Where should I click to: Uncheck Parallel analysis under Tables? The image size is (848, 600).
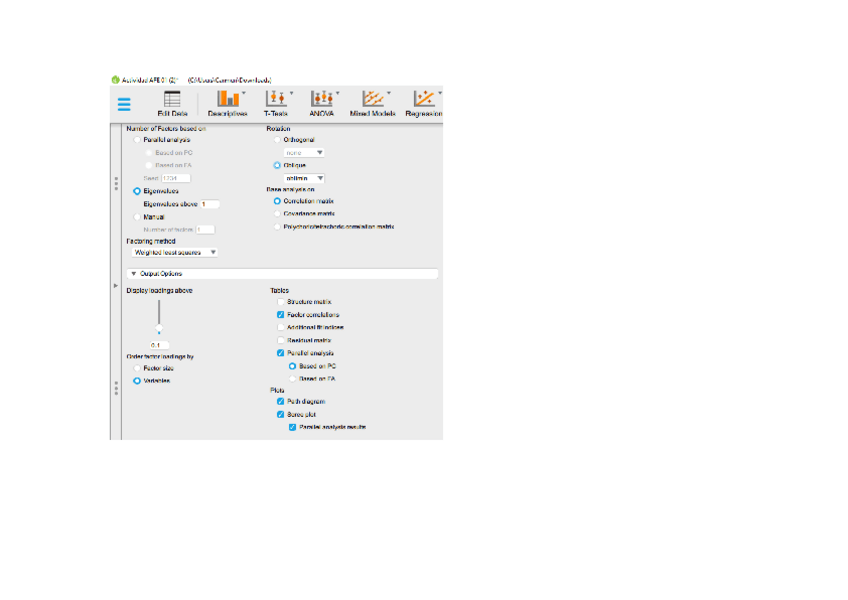[x=281, y=353]
